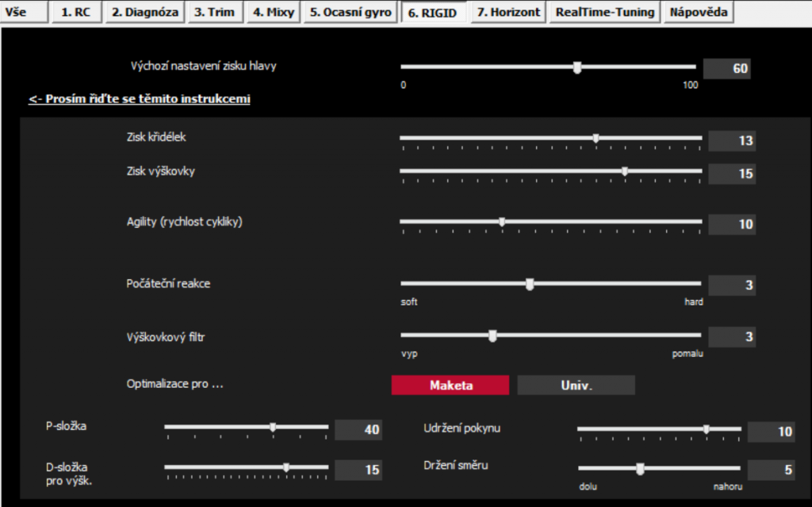Viewport: 812px width, 507px height.
Task: Open the 4. Mixy tab
Action: tap(273, 12)
